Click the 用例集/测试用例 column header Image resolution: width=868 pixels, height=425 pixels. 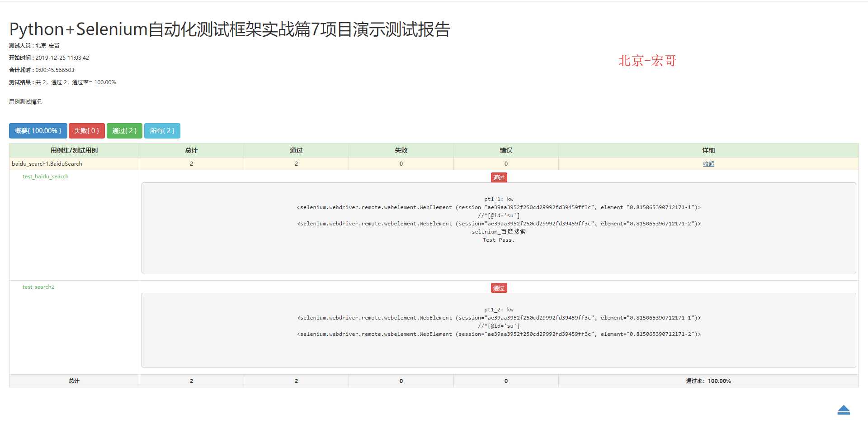(x=74, y=150)
